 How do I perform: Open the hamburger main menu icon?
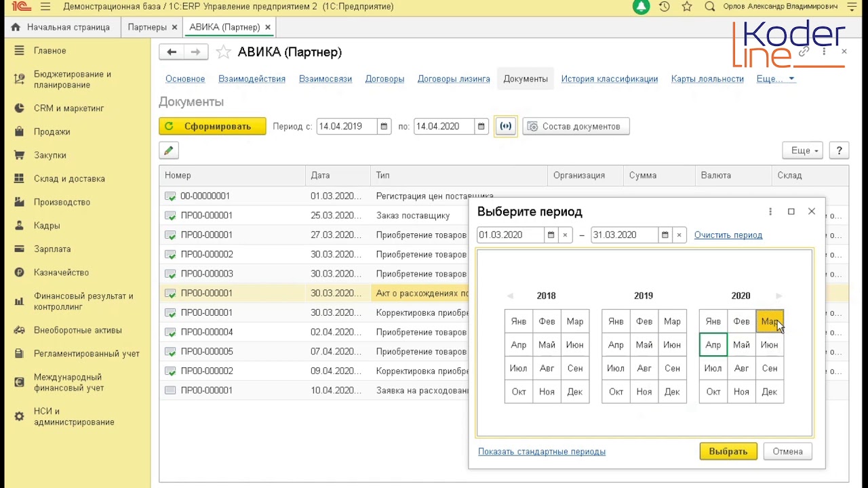click(x=45, y=7)
